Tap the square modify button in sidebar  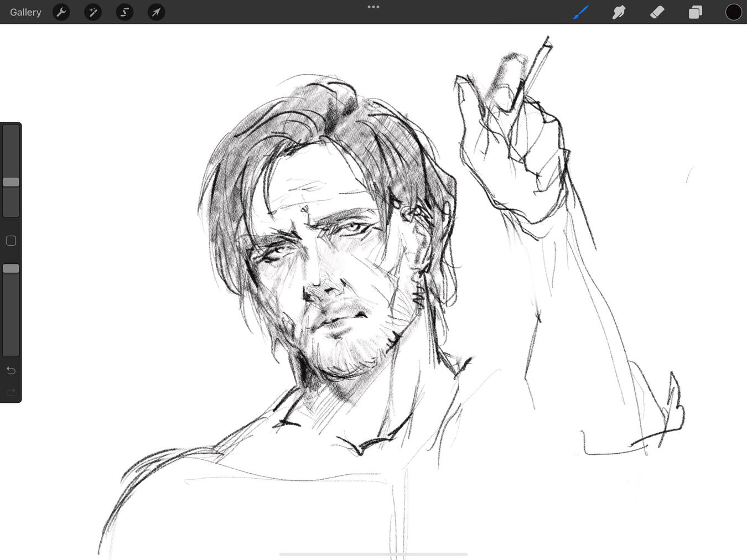coord(11,241)
